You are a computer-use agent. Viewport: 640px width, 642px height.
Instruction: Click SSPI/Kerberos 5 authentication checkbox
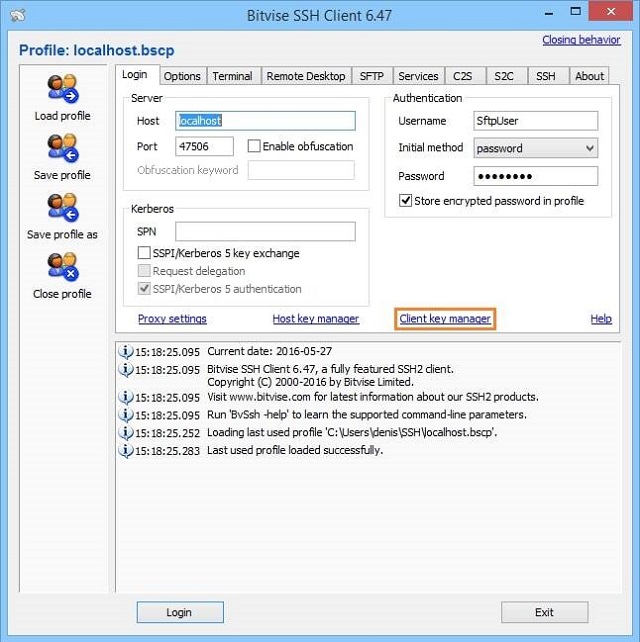click(x=144, y=289)
